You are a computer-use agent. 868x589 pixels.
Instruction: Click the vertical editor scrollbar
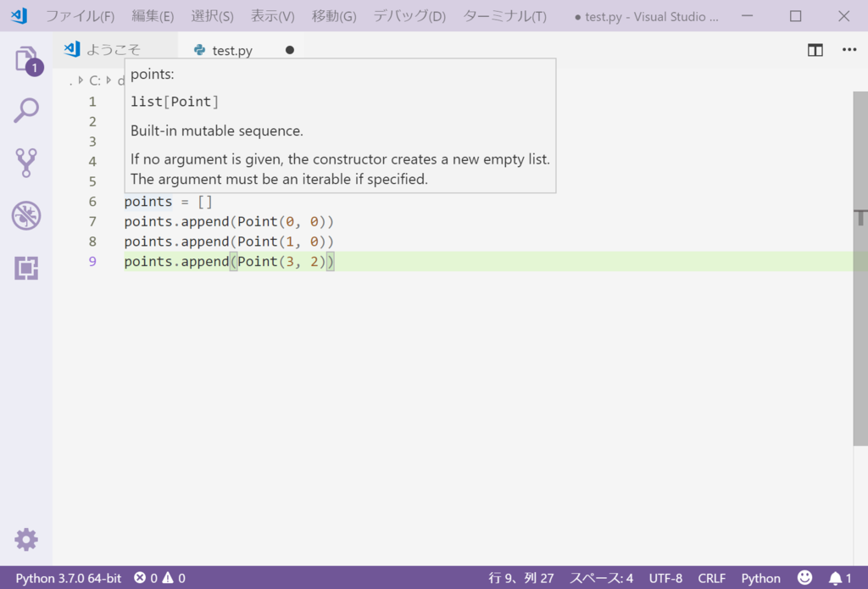coord(860,268)
